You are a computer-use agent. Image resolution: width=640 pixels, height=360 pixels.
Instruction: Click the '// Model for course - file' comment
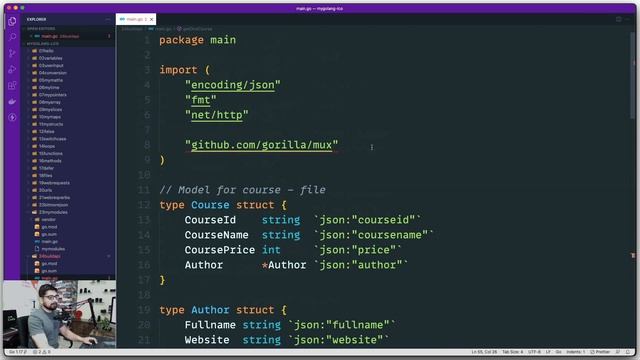tap(242, 190)
